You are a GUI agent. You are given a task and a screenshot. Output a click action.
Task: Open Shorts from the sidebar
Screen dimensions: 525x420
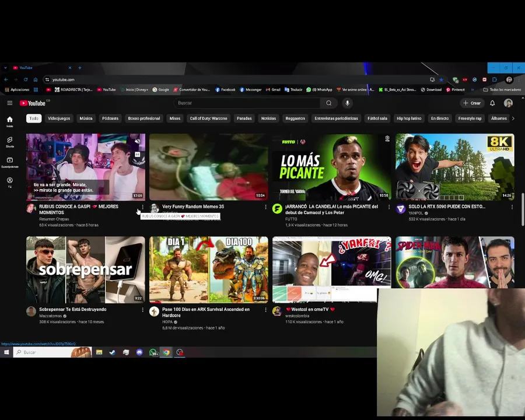point(10,142)
